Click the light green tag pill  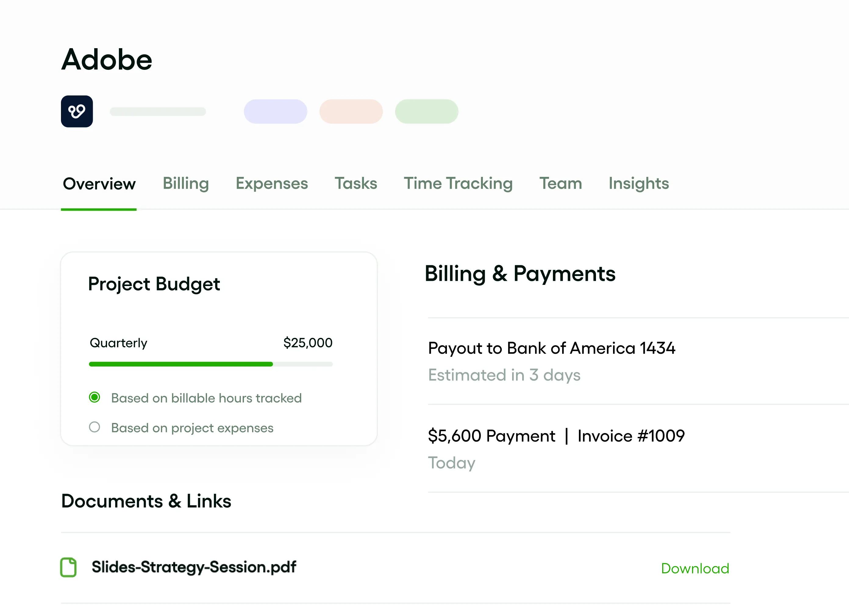[x=426, y=111]
